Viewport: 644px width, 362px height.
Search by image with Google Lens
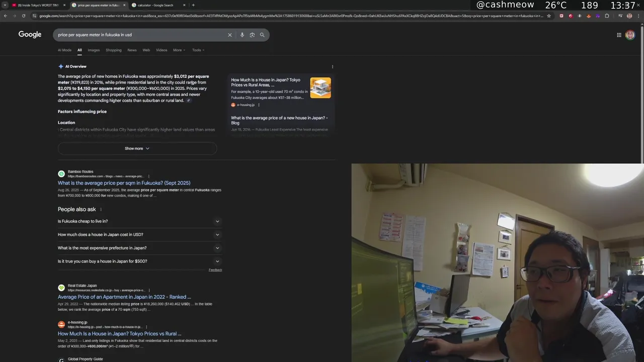click(252, 35)
